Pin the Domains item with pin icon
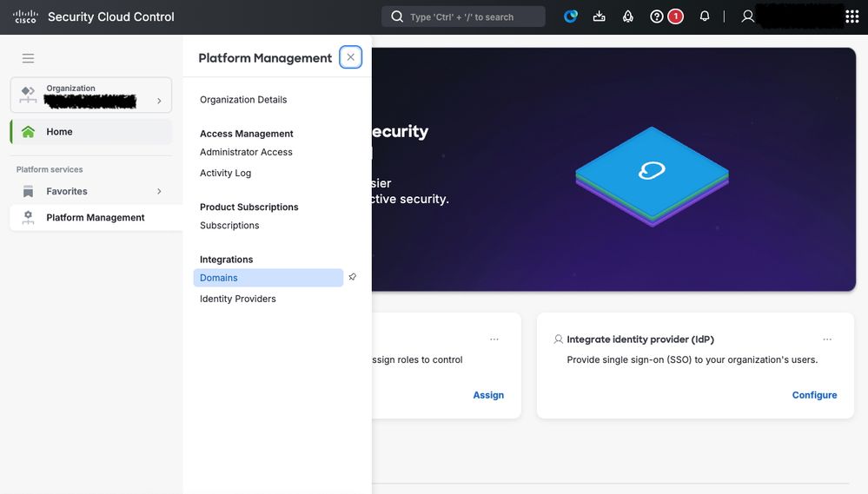The width and height of the screenshot is (868, 494). 353,277
